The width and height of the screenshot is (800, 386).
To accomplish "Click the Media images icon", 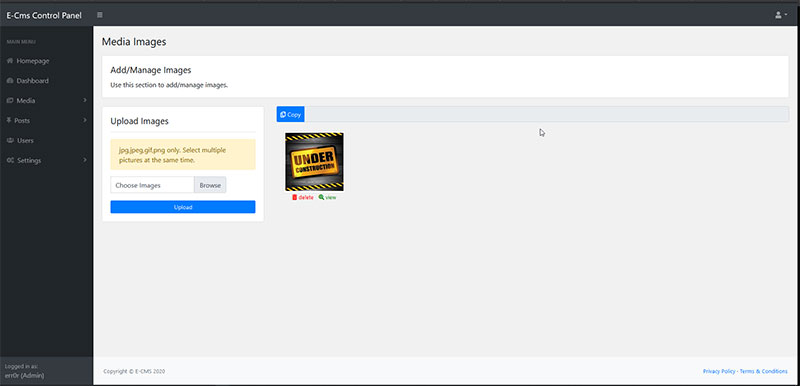I will (x=10, y=100).
